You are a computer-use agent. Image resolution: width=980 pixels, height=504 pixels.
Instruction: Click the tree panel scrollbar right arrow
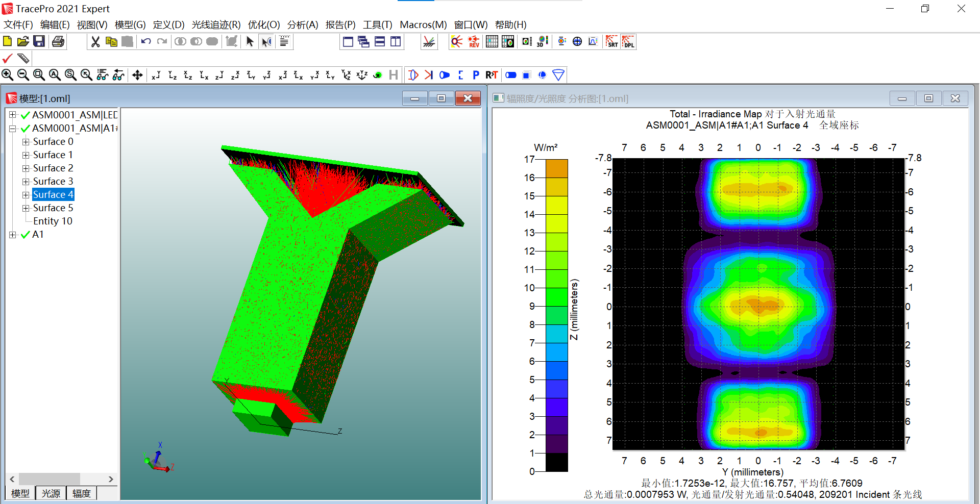(x=111, y=479)
